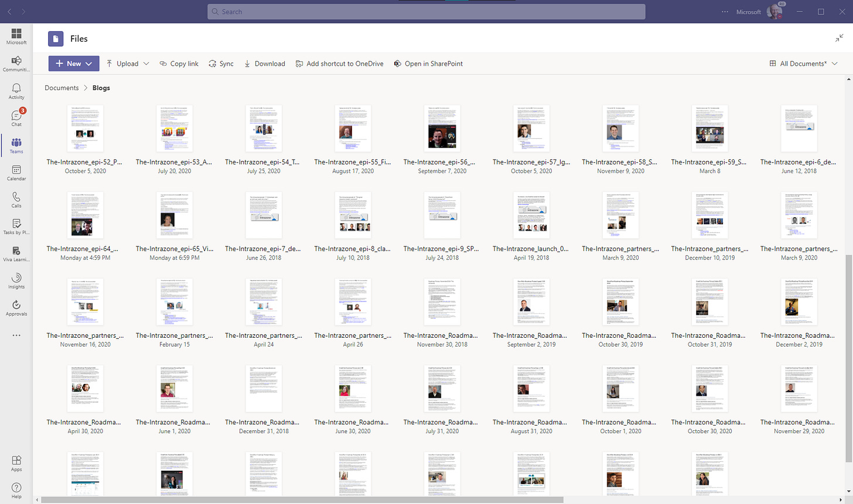Image resolution: width=853 pixels, height=504 pixels.
Task: Open The-Intrazone_epi-58 file thumbnail
Action: (x=620, y=129)
